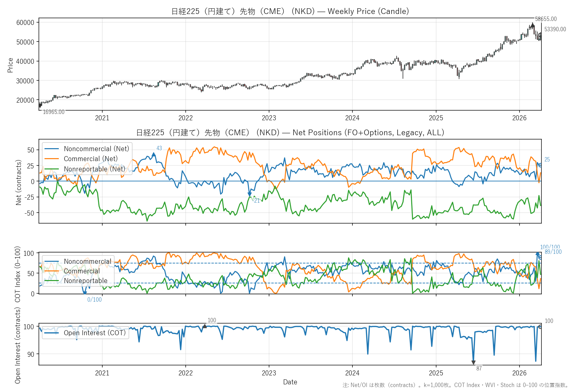Click the Nonreportable entry in COT Index legend
The width and height of the screenshot is (574, 392).
tap(85, 281)
